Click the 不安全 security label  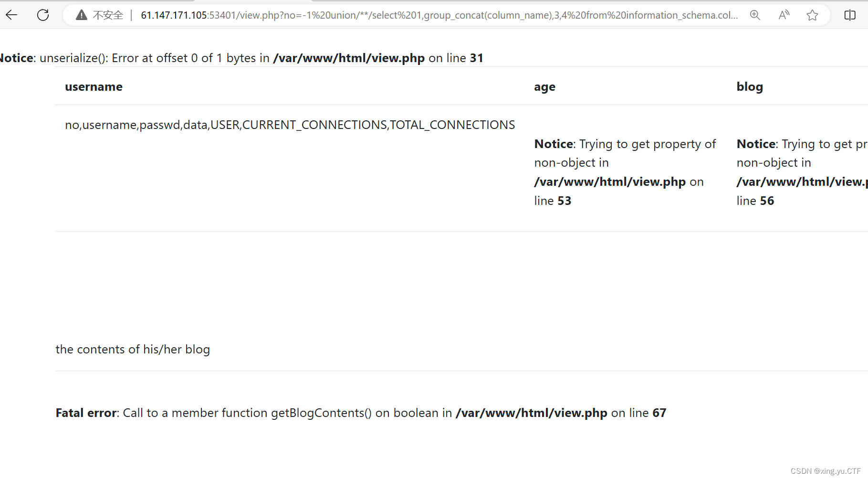click(x=108, y=15)
